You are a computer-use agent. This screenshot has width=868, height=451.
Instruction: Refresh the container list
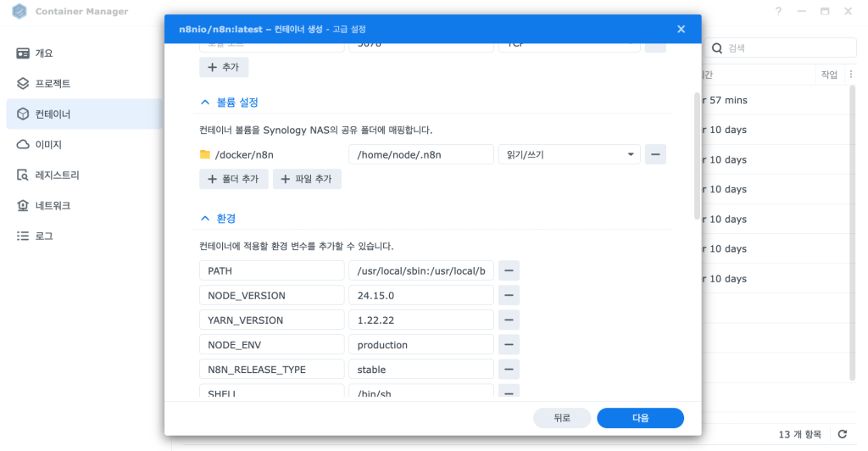click(843, 434)
